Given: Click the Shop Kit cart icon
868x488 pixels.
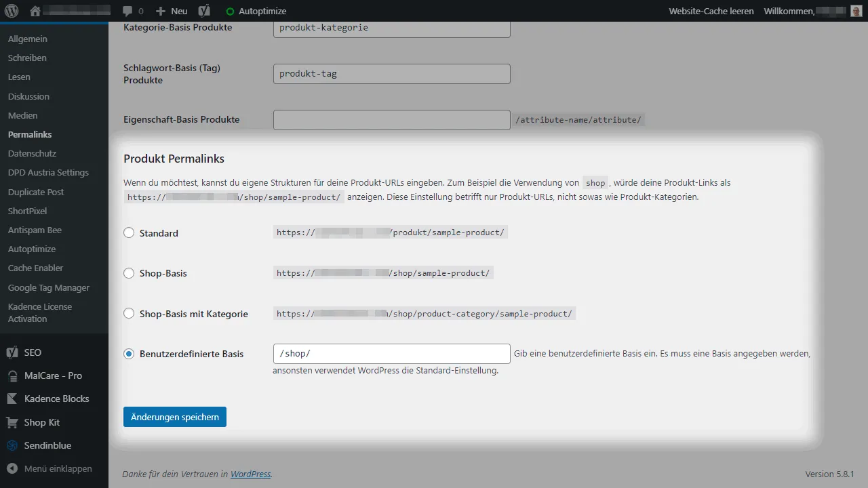Looking at the screenshot, I should (x=12, y=422).
